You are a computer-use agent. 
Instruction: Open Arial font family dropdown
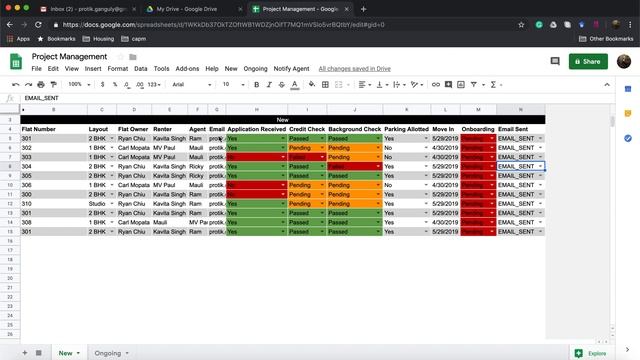click(191, 84)
